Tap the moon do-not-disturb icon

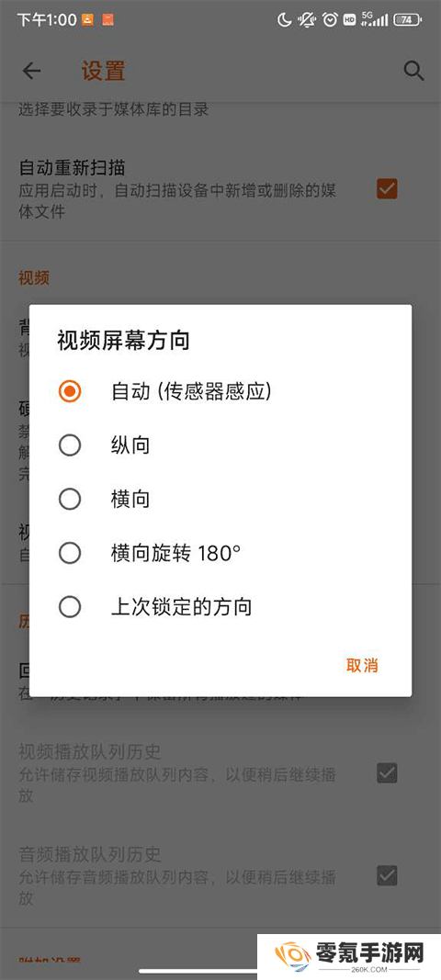(x=285, y=20)
